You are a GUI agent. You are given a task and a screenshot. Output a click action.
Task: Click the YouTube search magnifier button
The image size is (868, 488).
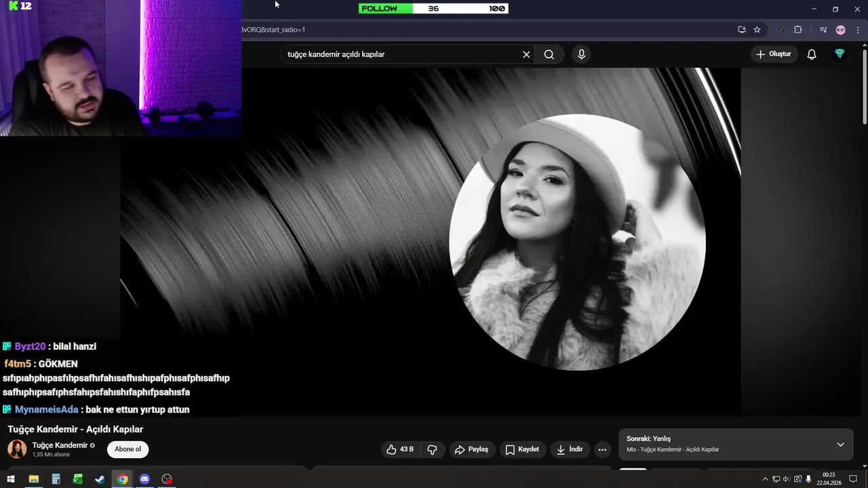point(549,54)
